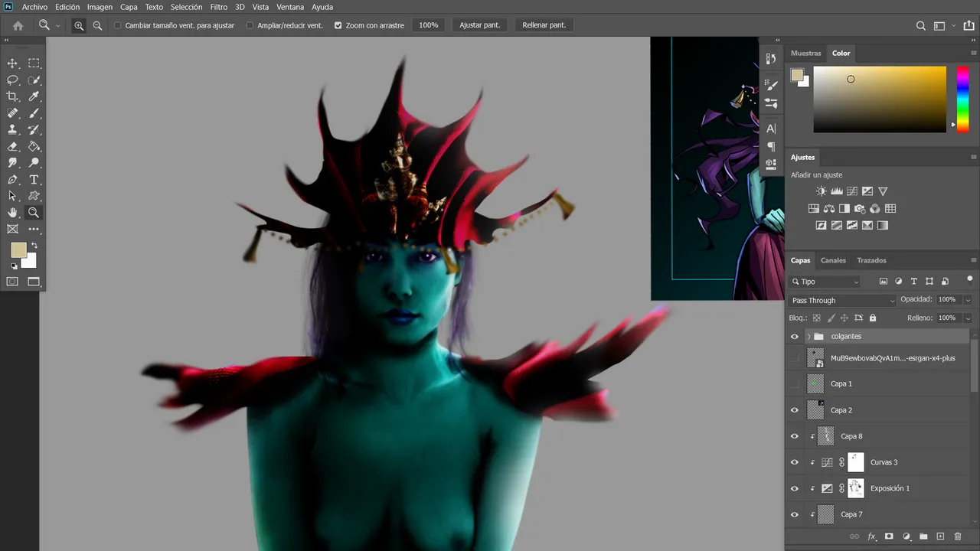The image size is (980, 551).
Task: Add Photo Filter adjustment
Action: tap(860, 208)
